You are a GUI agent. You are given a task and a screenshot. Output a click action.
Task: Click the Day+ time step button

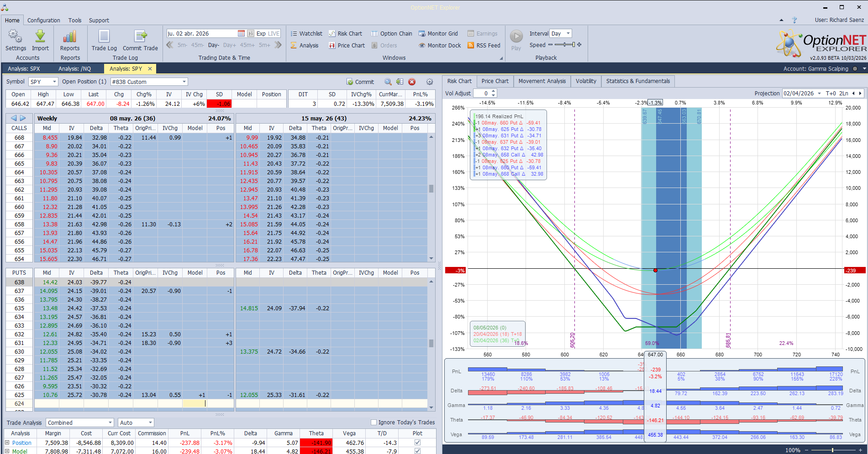tap(230, 45)
